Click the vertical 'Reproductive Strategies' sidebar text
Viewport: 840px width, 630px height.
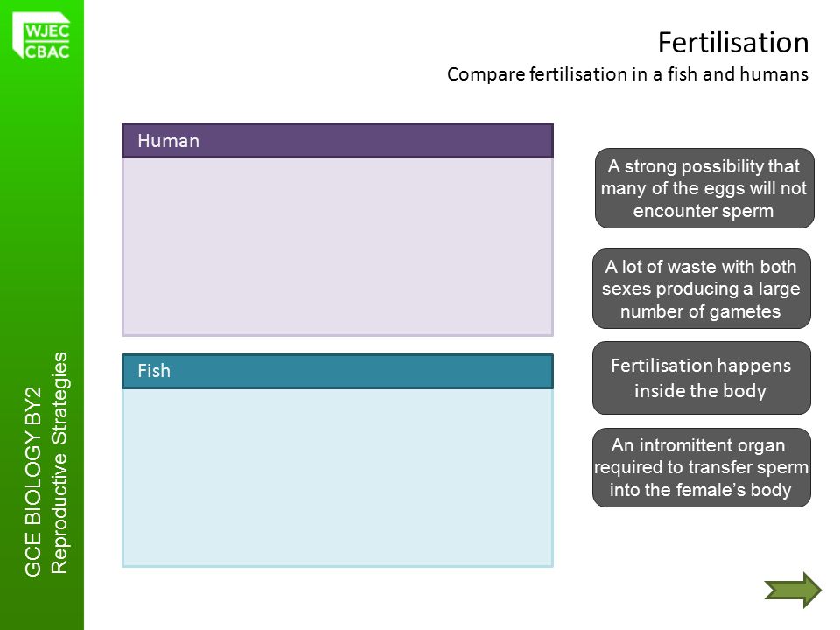pos(59,463)
